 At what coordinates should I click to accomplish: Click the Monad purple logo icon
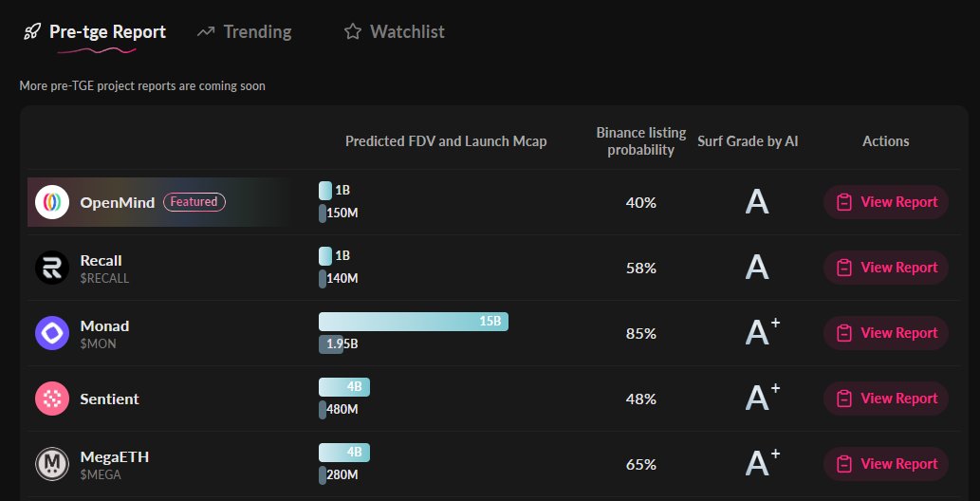(52, 333)
